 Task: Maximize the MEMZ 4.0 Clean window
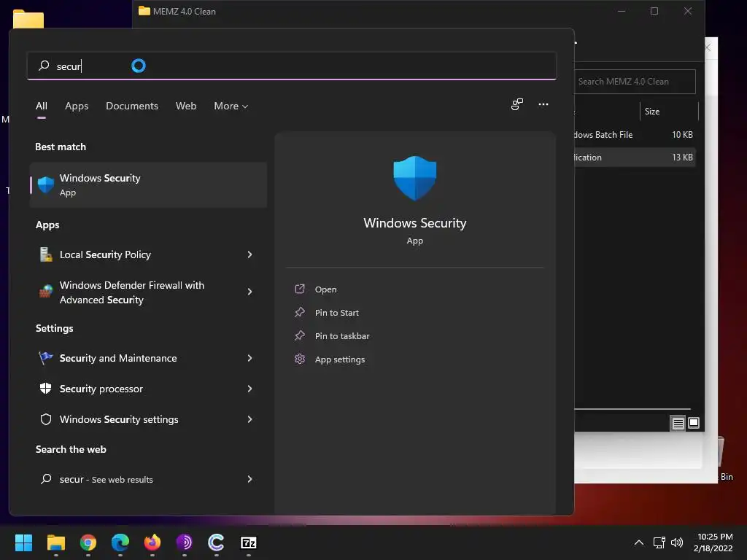point(654,11)
